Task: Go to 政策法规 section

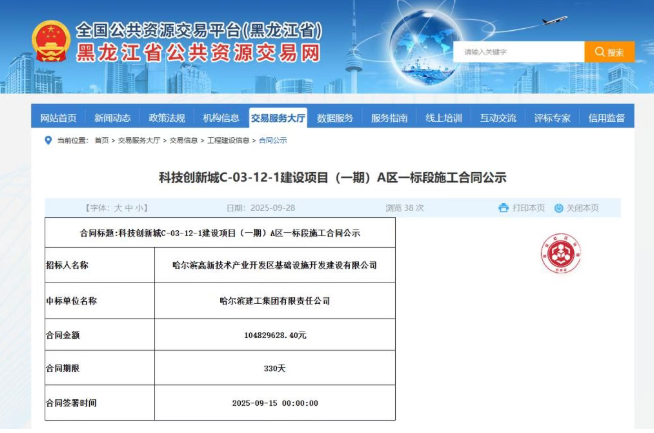Action: tap(166, 118)
